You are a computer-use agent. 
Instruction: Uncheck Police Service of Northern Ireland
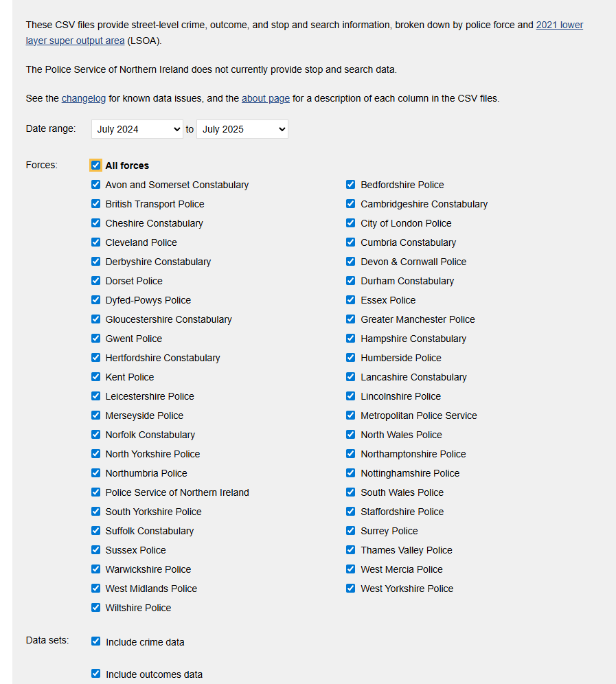click(95, 492)
